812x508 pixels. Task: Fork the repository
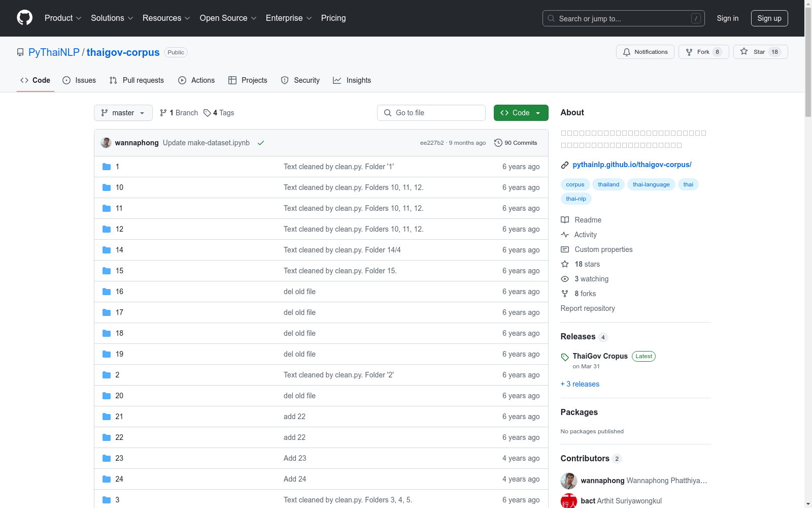click(x=704, y=52)
